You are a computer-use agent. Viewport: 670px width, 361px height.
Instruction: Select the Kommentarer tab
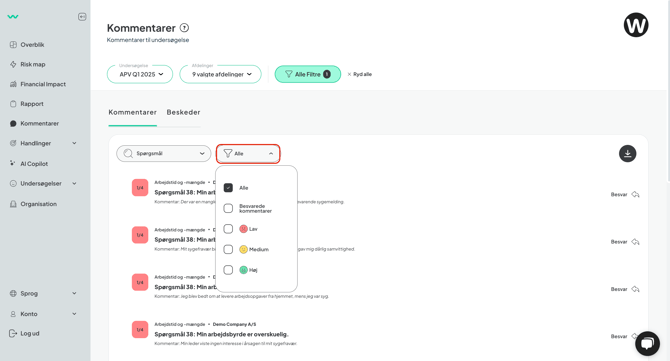(132, 112)
